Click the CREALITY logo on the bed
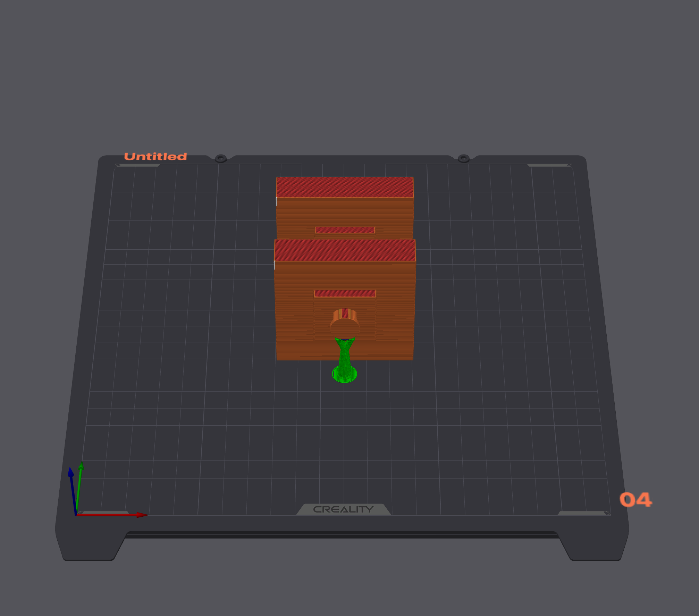699x616 pixels. point(343,509)
